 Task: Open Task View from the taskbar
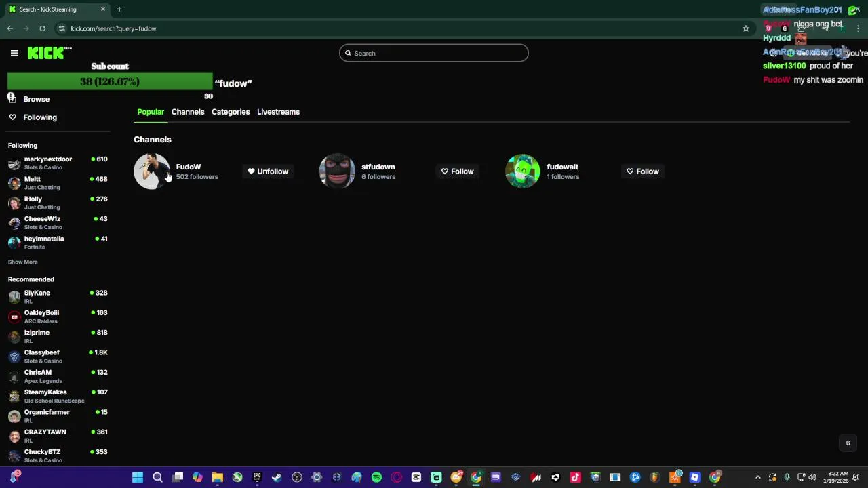[178, 477]
